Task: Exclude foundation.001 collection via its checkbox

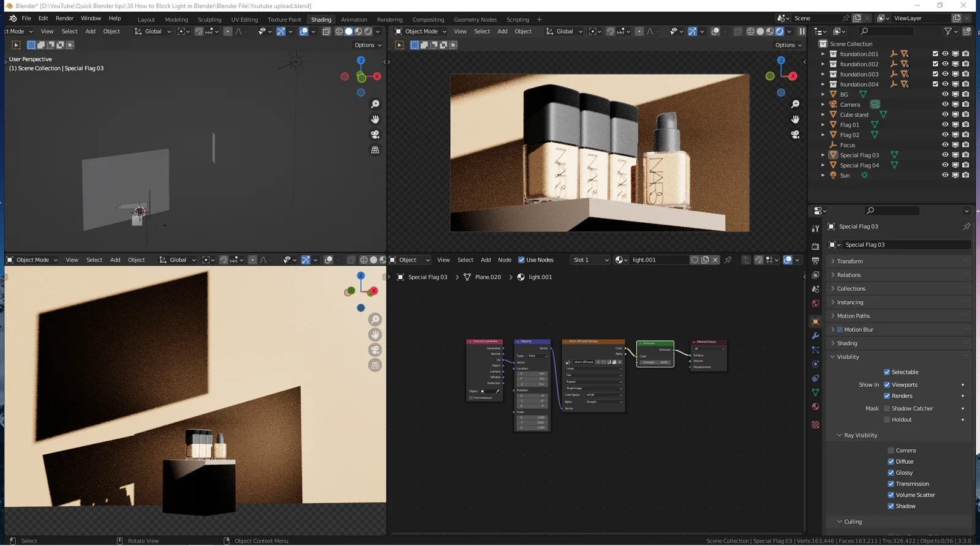Action: coord(935,54)
